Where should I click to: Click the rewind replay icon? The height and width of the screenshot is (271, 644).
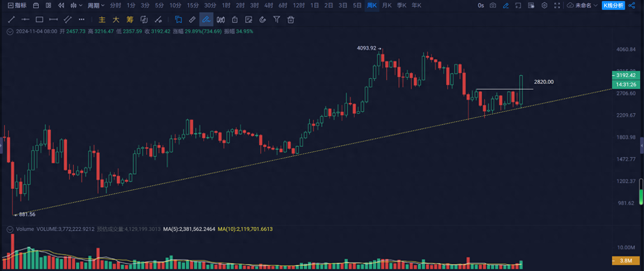(61, 5)
